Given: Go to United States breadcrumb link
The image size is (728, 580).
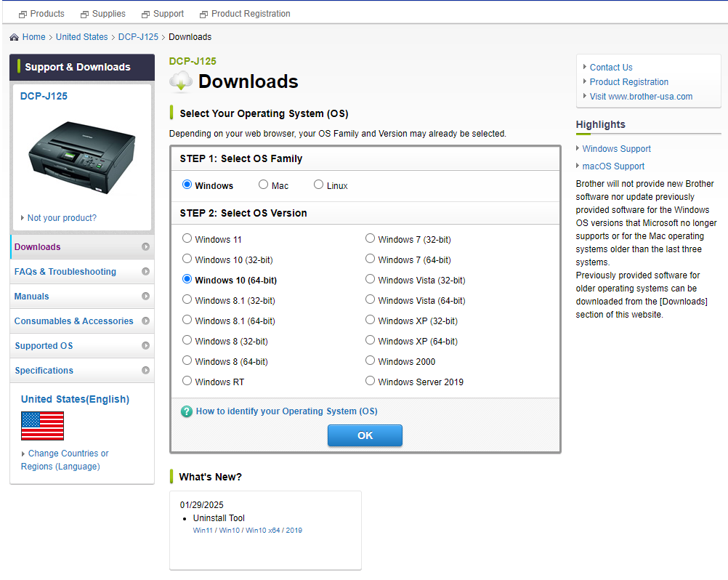Looking at the screenshot, I should pyautogui.click(x=81, y=37).
